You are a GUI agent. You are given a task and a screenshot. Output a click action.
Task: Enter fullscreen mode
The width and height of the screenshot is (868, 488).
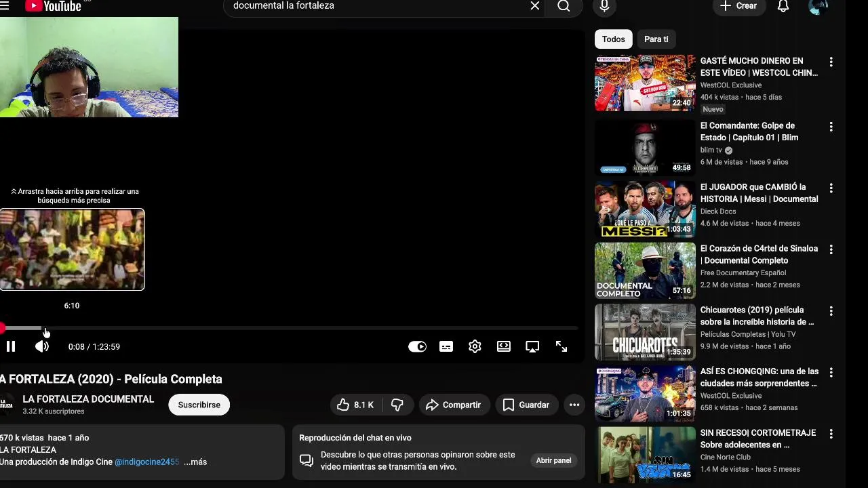561,346
